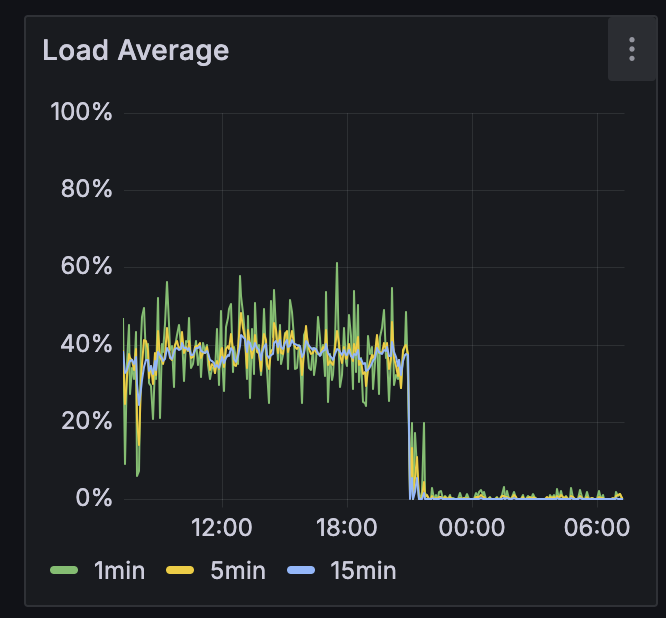Toggle the 5min series legend label
The height and width of the screenshot is (618, 666).
pos(240,571)
